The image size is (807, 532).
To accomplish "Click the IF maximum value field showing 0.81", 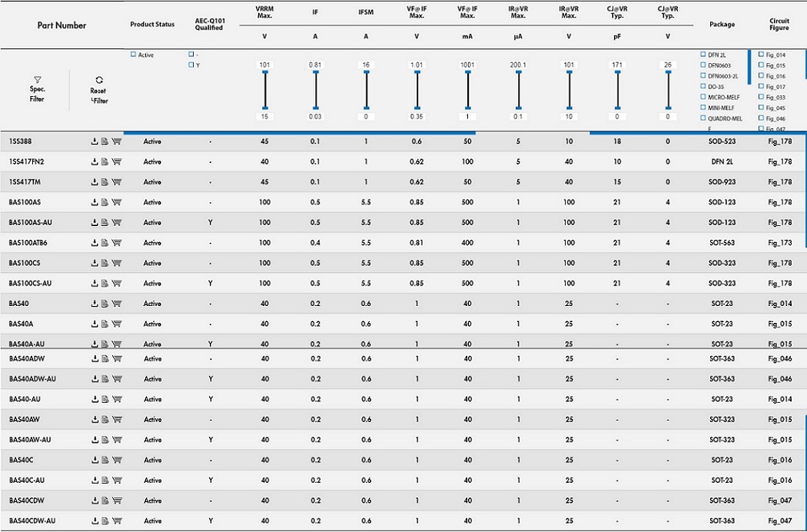I will click(315, 65).
